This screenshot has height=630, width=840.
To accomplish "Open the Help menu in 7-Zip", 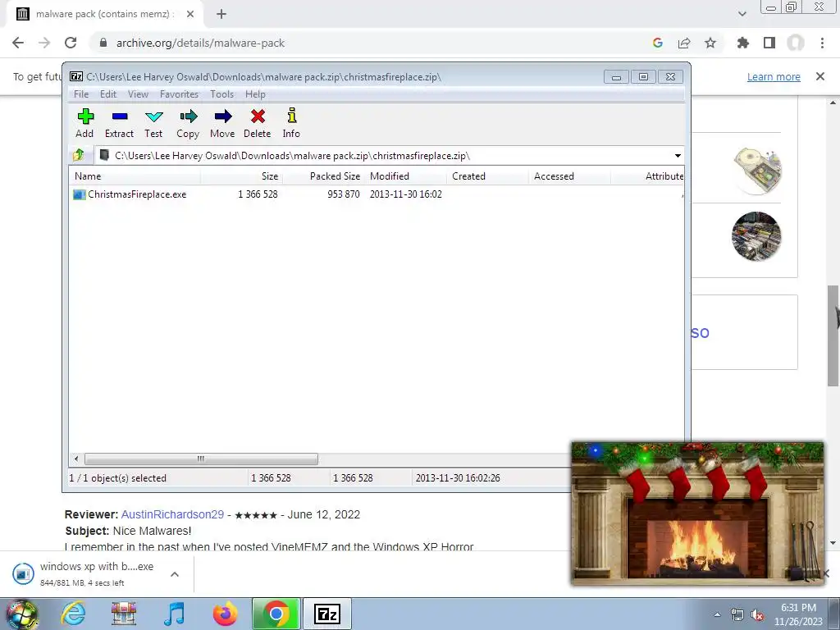I will (256, 94).
